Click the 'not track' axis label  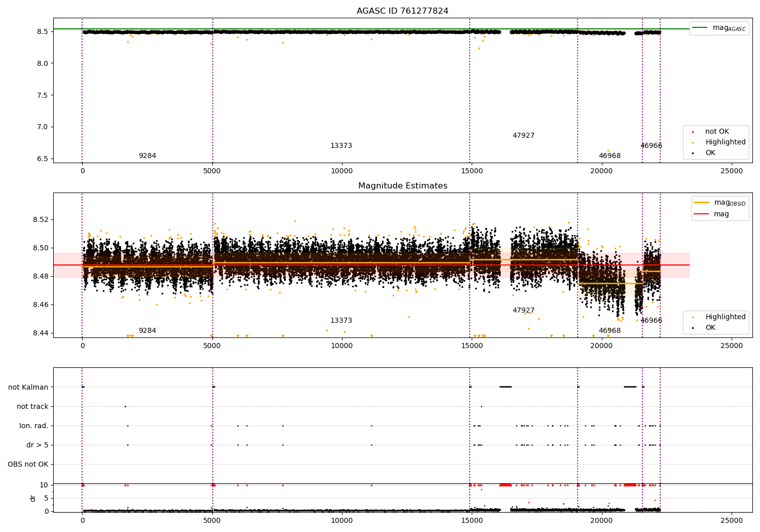coord(32,406)
